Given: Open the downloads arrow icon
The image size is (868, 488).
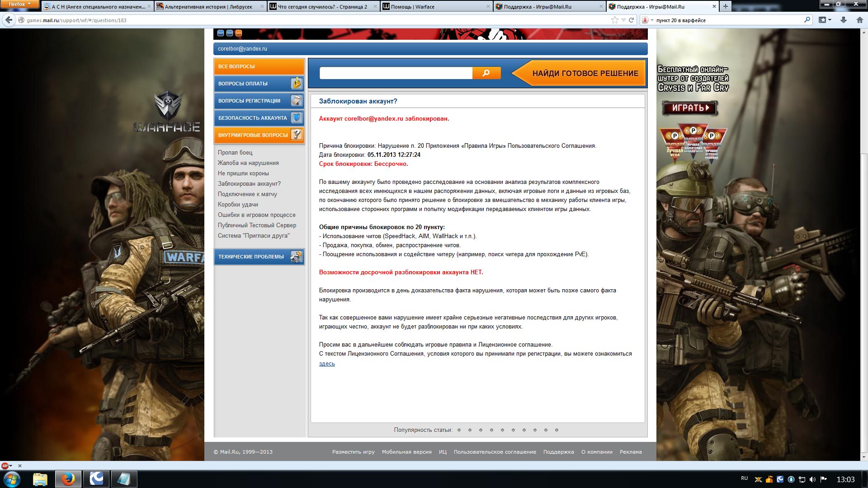Looking at the screenshot, I should click(844, 20).
